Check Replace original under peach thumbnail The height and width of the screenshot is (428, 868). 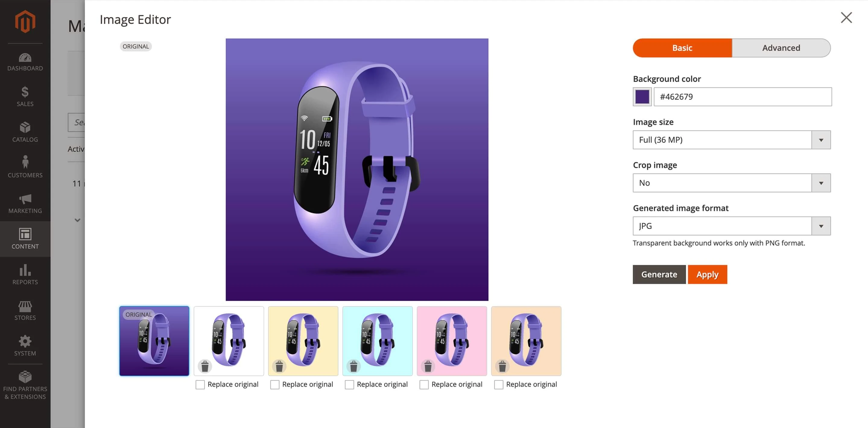499,385
